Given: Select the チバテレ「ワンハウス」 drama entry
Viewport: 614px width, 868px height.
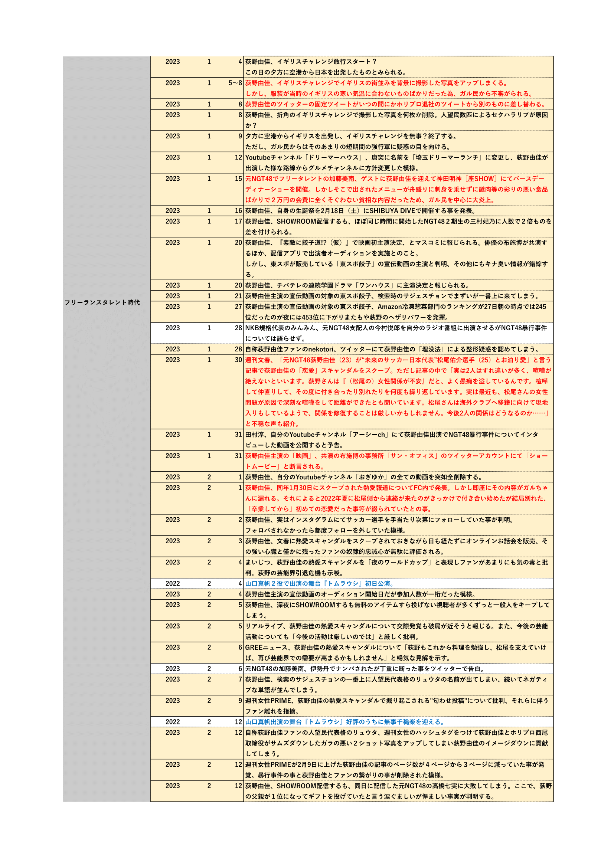Looking at the screenshot, I should (x=398, y=285).
